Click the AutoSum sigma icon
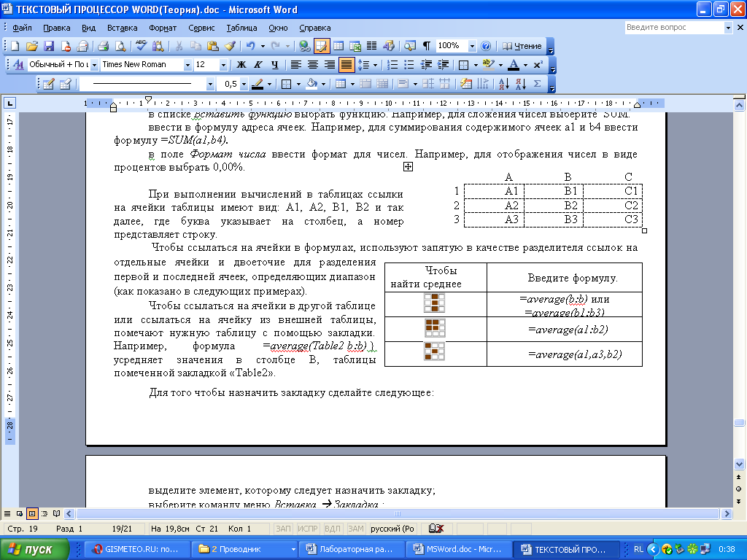The height and width of the screenshot is (560, 747). [x=538, y=84]
